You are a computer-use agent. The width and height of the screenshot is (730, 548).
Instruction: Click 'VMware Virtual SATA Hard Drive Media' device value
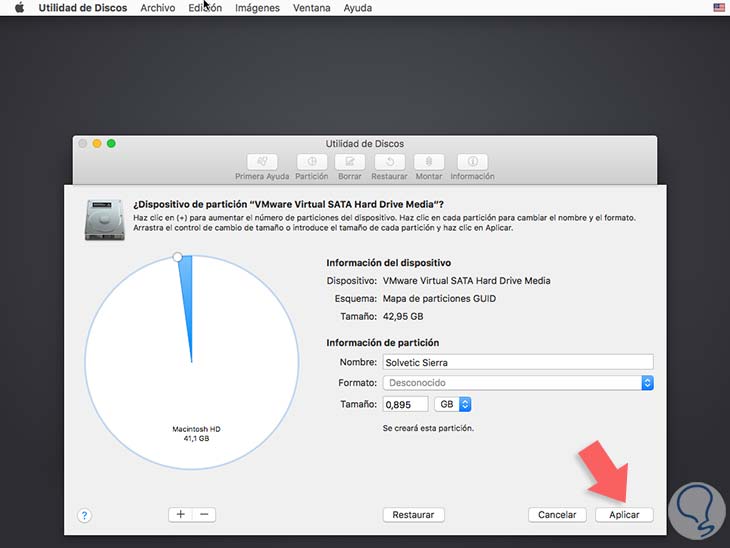(x=466, y=281)
